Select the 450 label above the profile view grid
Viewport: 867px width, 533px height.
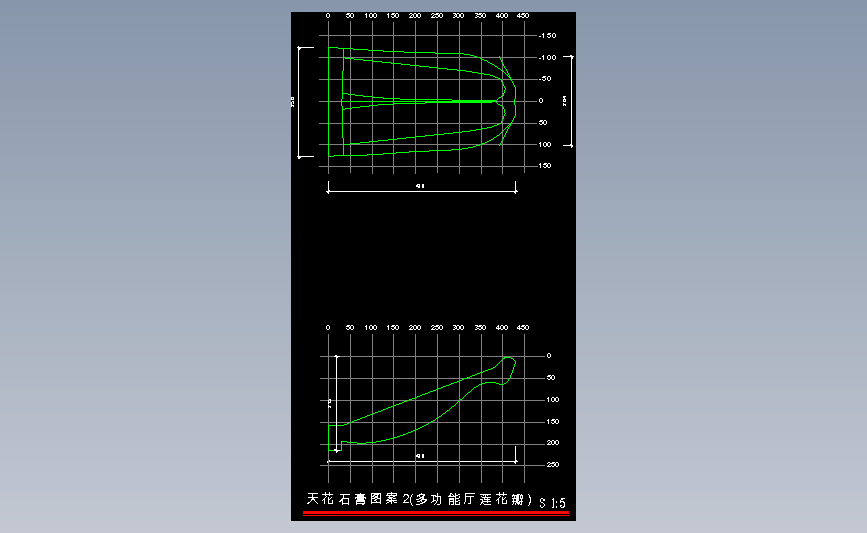pos(523,327)
